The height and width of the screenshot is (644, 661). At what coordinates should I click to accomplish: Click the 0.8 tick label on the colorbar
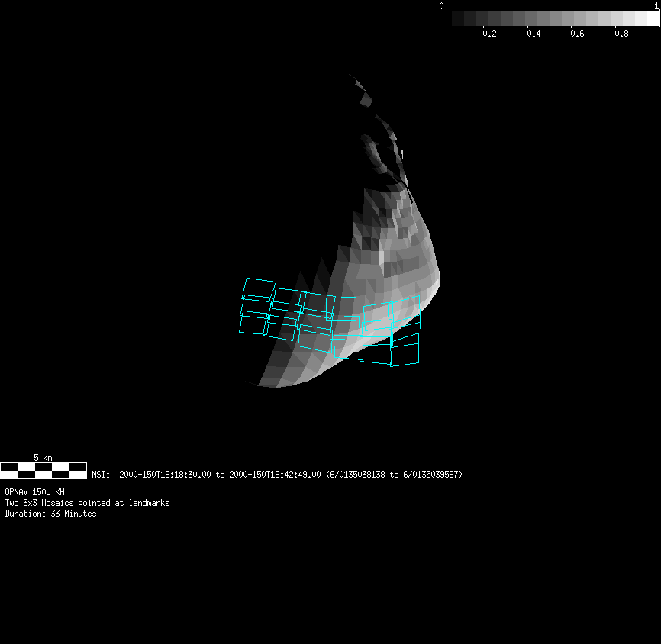click(622, 34)
